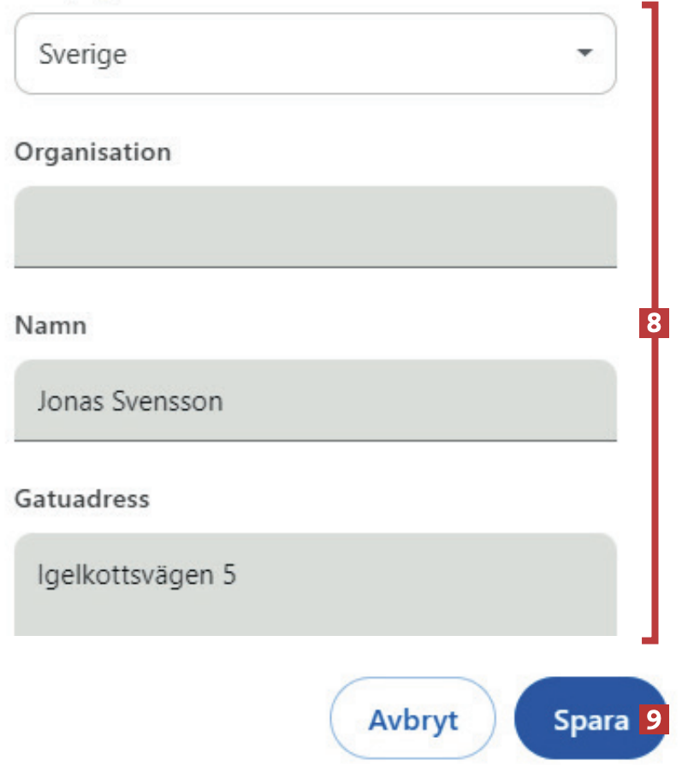Viewport: 688px width, 784px height.
Task: Save the address with Spara
Action: [x=589, y=719]
